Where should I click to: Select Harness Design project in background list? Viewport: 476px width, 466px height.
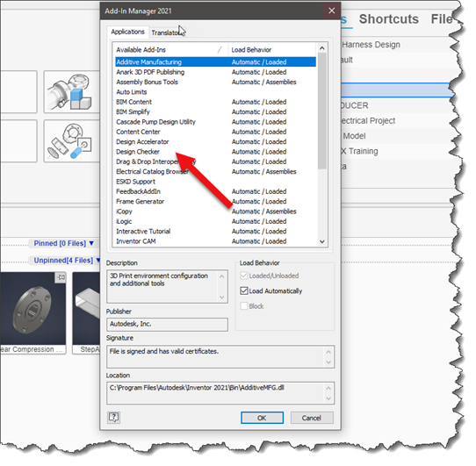[x=396, y=45]
